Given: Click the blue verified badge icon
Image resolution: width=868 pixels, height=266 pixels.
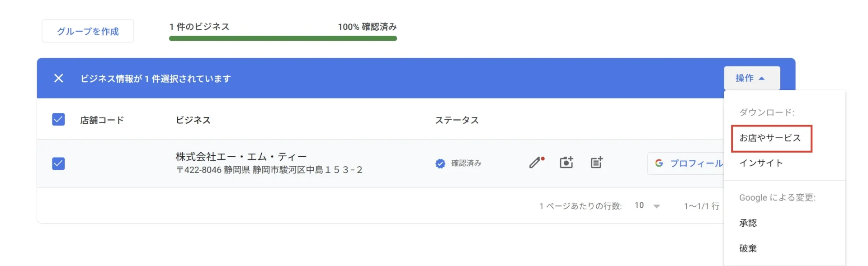Looking at the screenshot, I should click(440, 163).
